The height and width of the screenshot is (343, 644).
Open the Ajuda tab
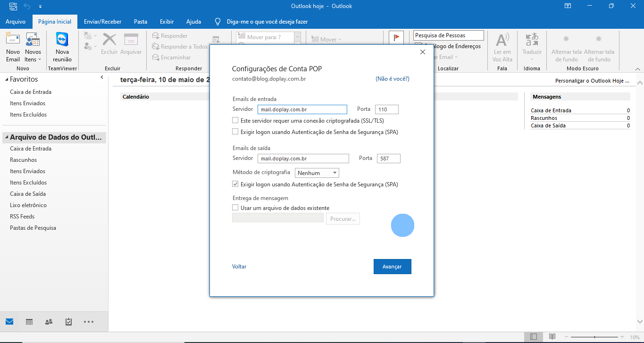[193, 22]
